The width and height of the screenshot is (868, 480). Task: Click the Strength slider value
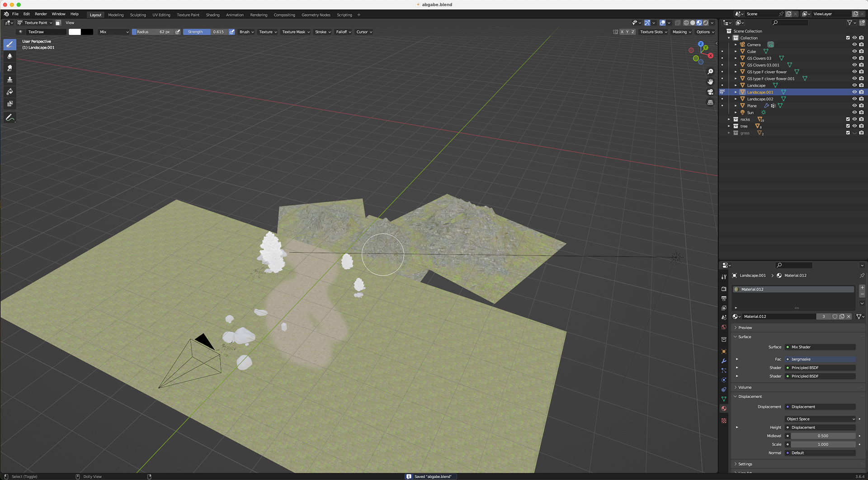click(x=206, y=32)
